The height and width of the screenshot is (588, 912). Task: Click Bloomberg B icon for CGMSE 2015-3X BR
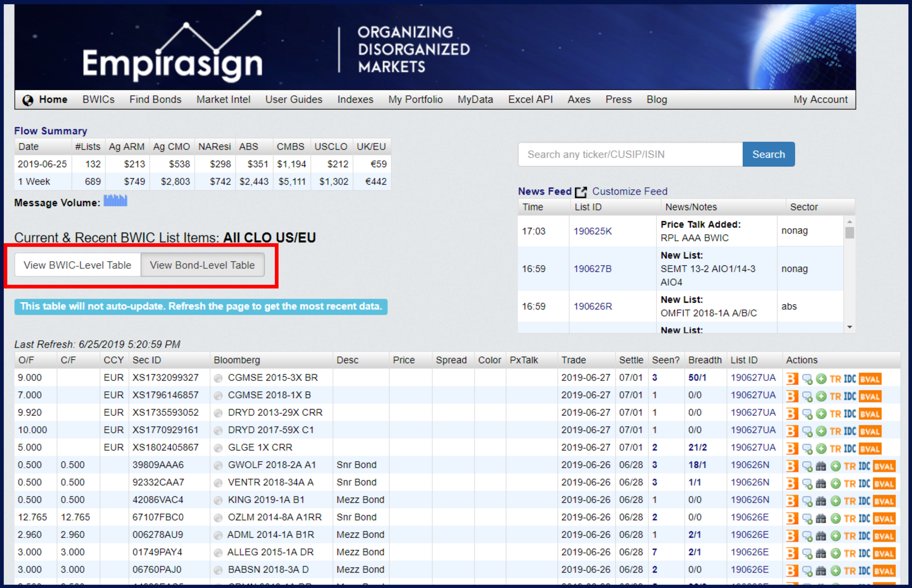[x=792, y=379]
